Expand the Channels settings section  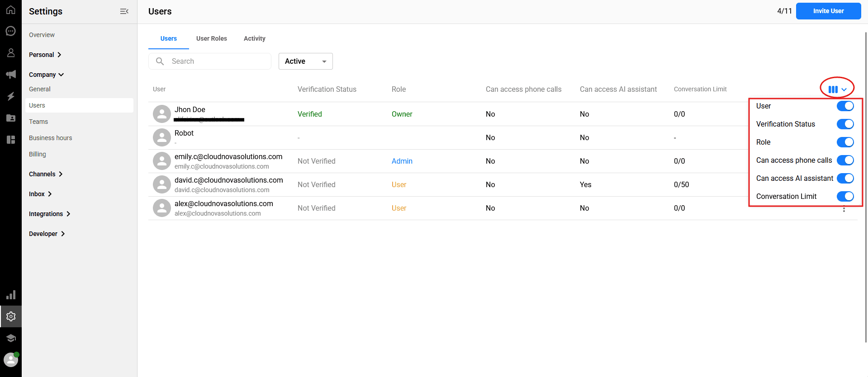[46, 174]
